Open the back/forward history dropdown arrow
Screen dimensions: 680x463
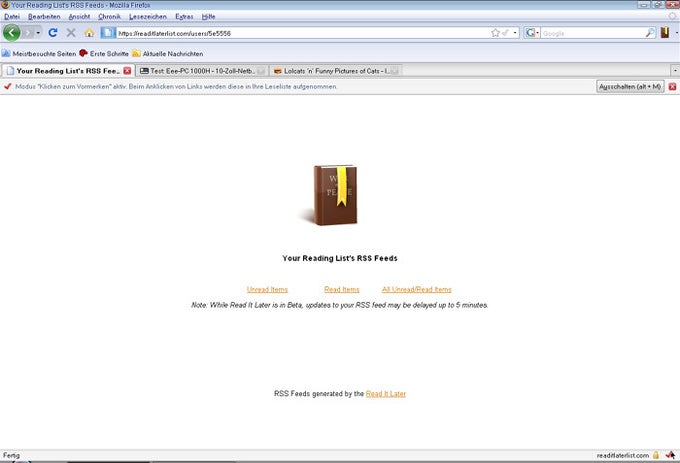[x=38, y=33]
